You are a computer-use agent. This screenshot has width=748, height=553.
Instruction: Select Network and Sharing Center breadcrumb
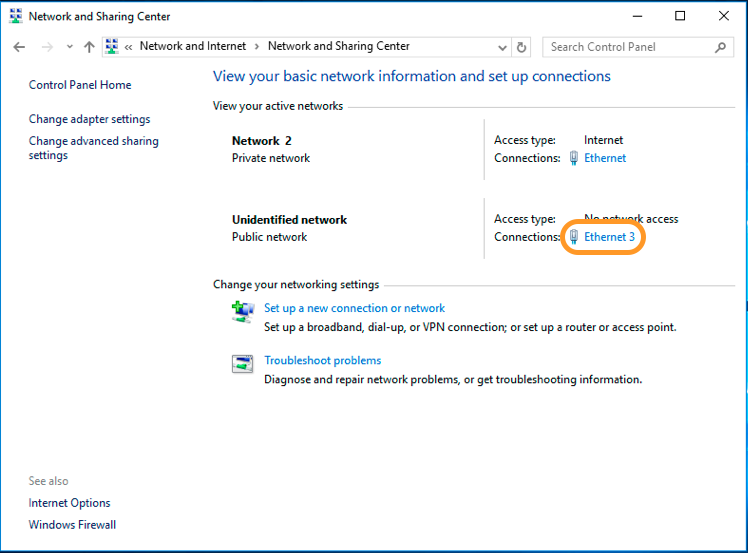point(338,46)
